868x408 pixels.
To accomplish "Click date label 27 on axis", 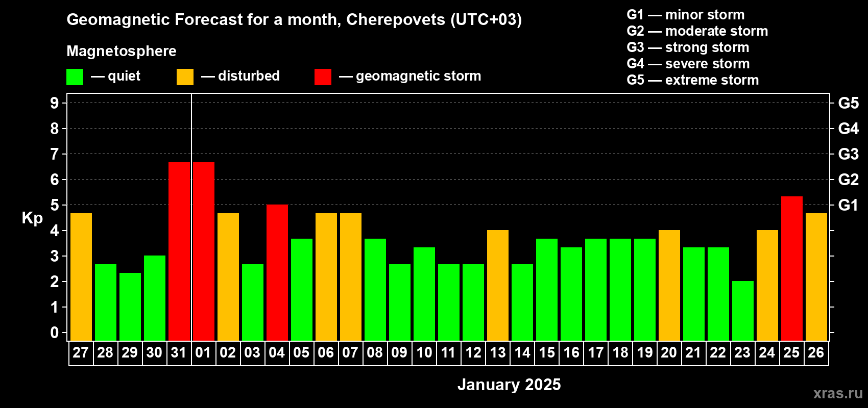I will pos(81,353).
